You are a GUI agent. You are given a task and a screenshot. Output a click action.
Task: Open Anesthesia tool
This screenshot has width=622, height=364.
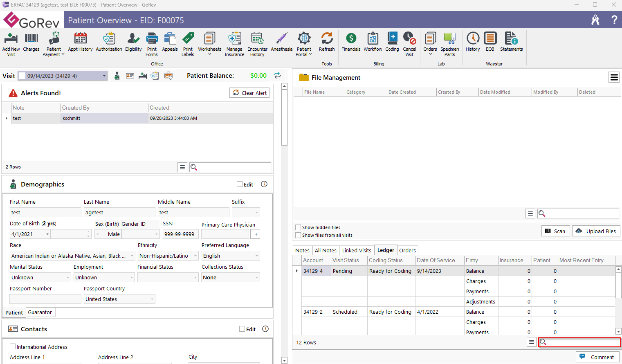tap(282, 42)
